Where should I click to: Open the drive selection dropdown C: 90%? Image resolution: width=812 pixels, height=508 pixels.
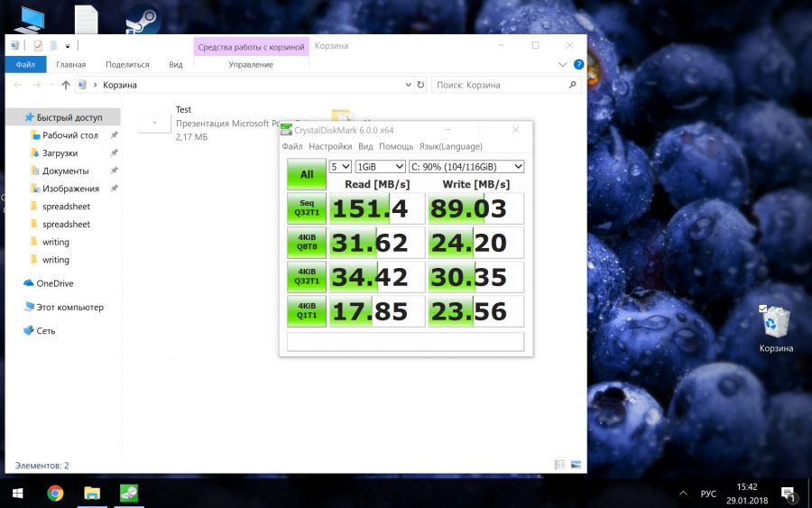(466, 167)
